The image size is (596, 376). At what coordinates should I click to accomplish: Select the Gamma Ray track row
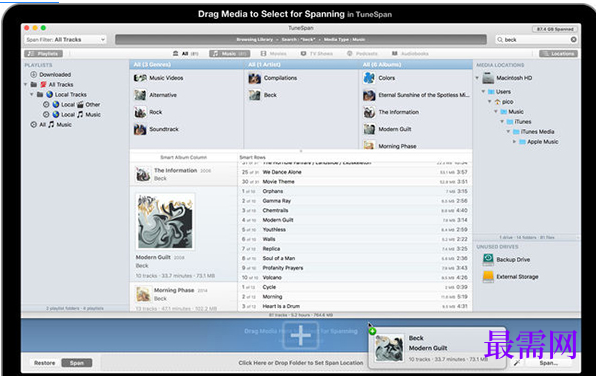click(x=355, y=201)
